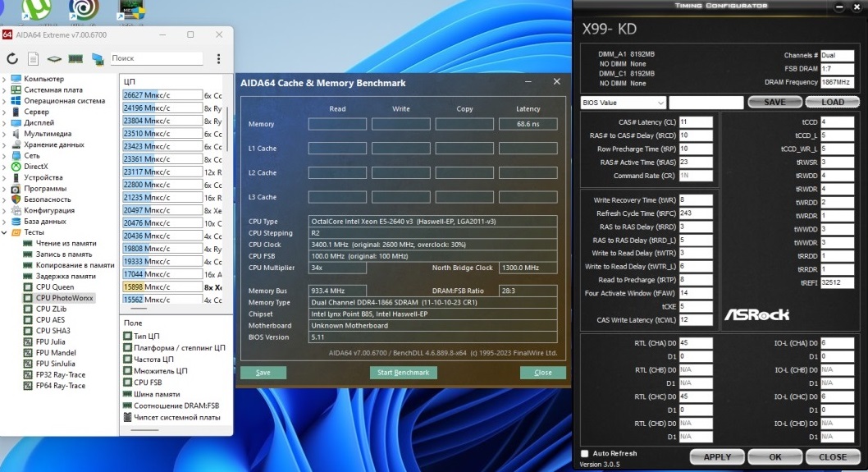Image resolution: width=868 pixels, height=472 pixels.
Task: Select Запись в память memory write test
Action: (64, 254)
